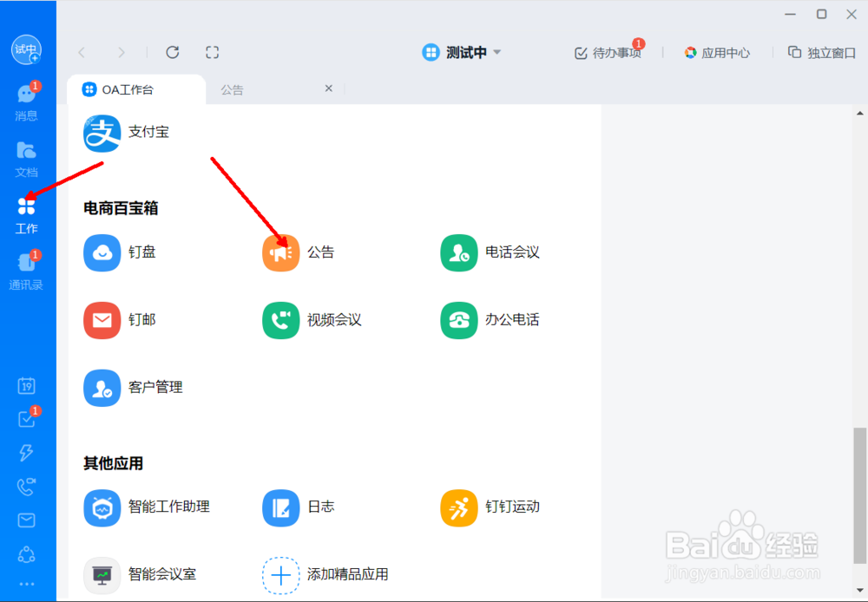Click the lightning bolt sidebar icon
The width and height of the screenshot is (868, 602).
(x=26, y=453)
